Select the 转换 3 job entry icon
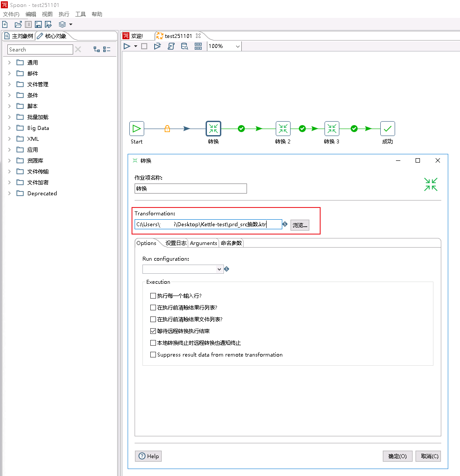 click(x=332, y=129)
